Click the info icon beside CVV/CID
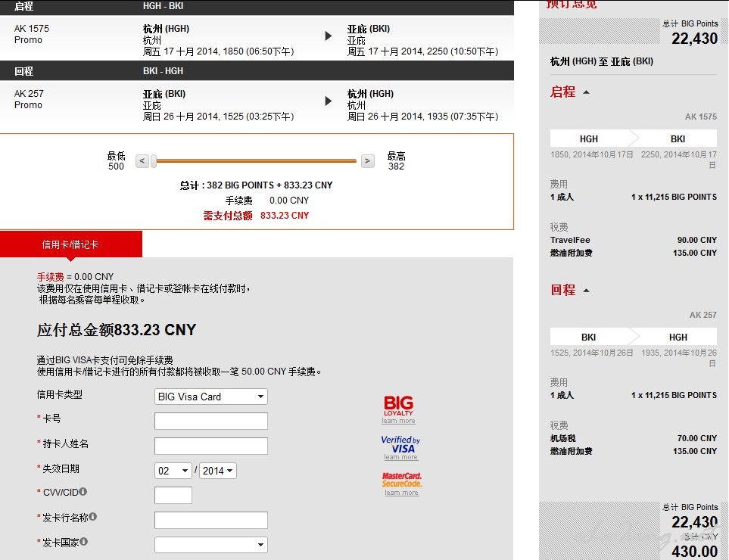This screenshot has width=729, height=560. click(x=83, y=491)
